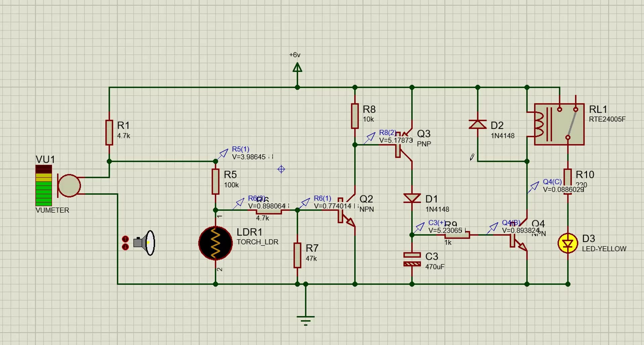The height and width of the screenshot is (345, 644).
Task: Select the V=5.17873 probe reading
Action: 396,140
